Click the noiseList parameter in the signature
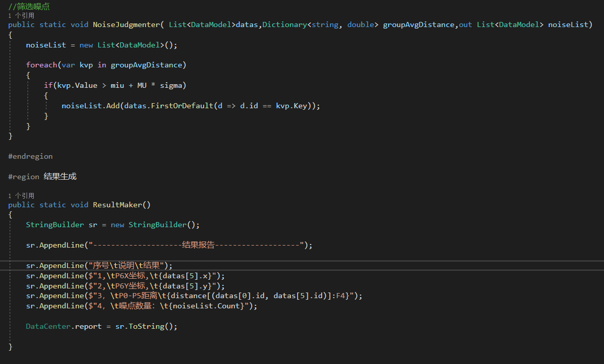Image resolution: width=604 pixels, height=364 pixels. tap(568, 25)
